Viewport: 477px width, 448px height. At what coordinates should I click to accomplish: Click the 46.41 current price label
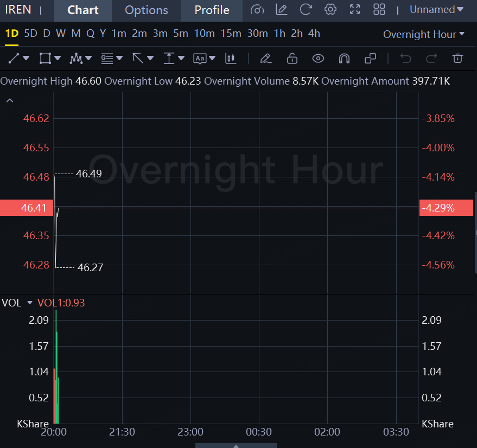[27, 208]
